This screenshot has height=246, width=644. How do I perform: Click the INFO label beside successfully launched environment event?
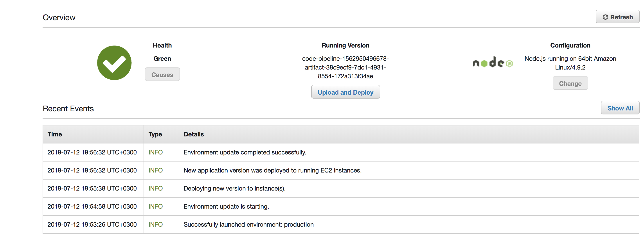155,224
